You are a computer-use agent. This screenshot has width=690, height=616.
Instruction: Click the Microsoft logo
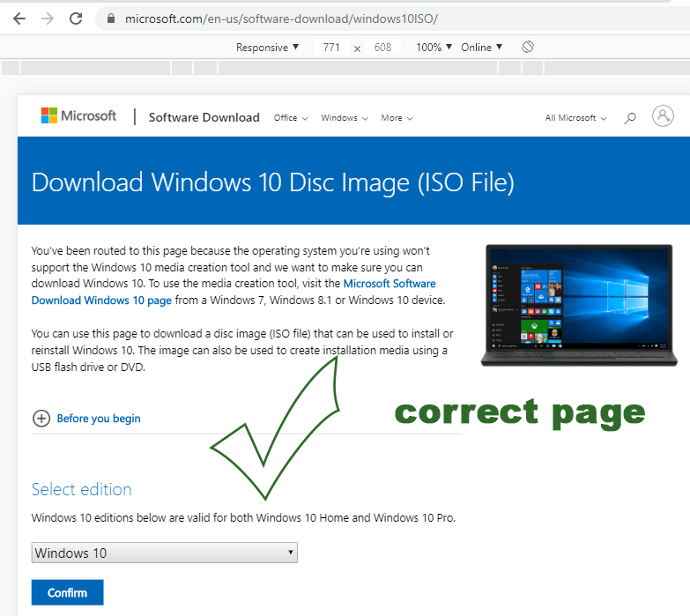click(78, 115)
